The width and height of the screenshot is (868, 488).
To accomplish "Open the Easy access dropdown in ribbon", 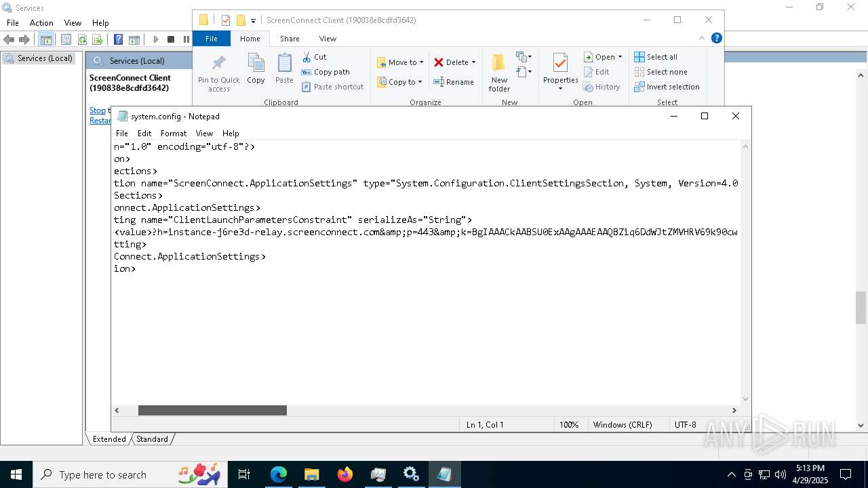I will pos(524,71).
